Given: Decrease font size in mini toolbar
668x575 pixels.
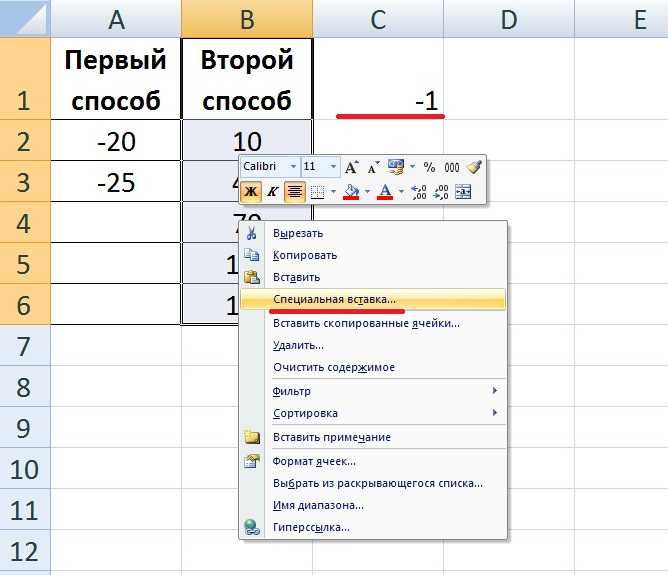Looking at the screenshot, I should [373, 167].
